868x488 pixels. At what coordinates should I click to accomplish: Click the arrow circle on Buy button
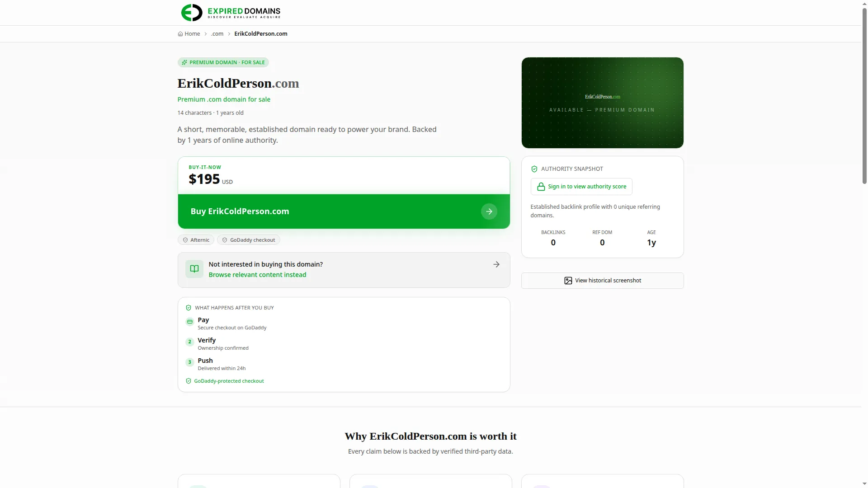coord(489,211)
